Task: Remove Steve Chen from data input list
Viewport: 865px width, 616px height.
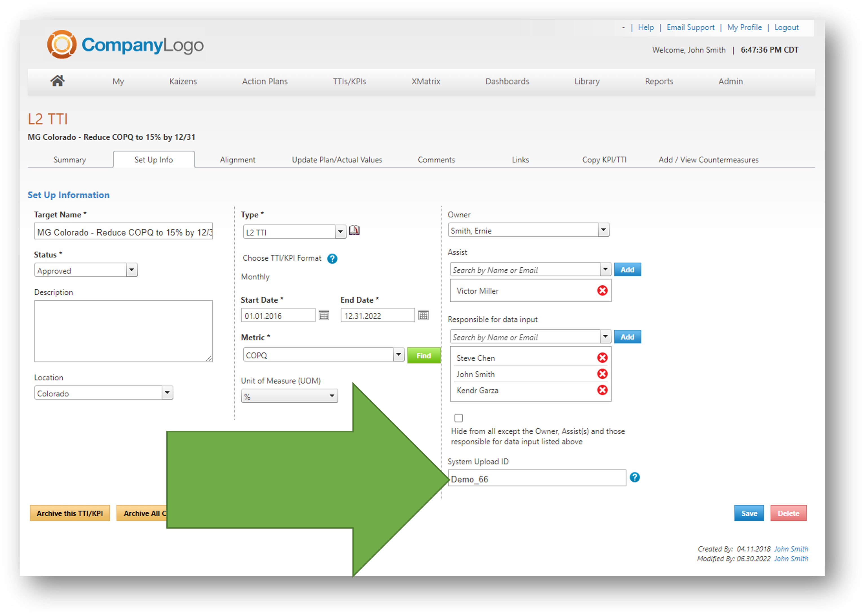Action: 602,357
